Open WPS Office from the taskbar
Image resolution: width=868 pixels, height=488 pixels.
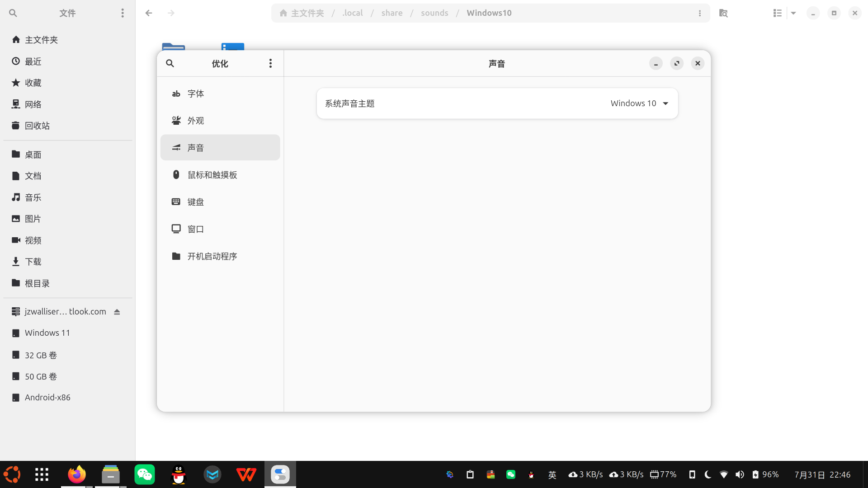(246, 474)
